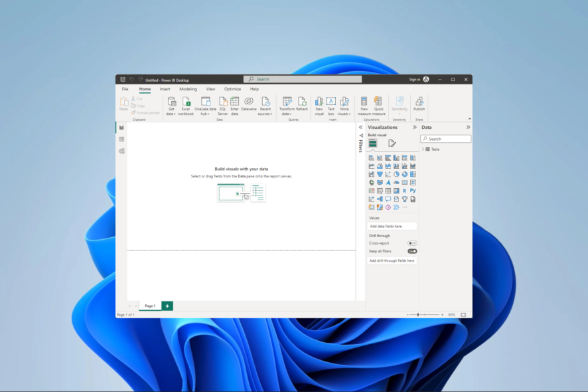The image size is (588, 392).
Task: Click the Add data fields here well
Action: tap(392, 227)
